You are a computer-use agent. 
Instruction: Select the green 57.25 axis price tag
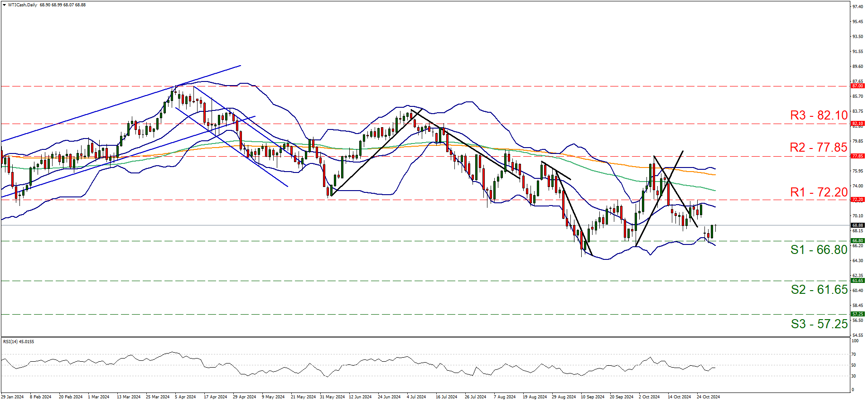point(857,314)
